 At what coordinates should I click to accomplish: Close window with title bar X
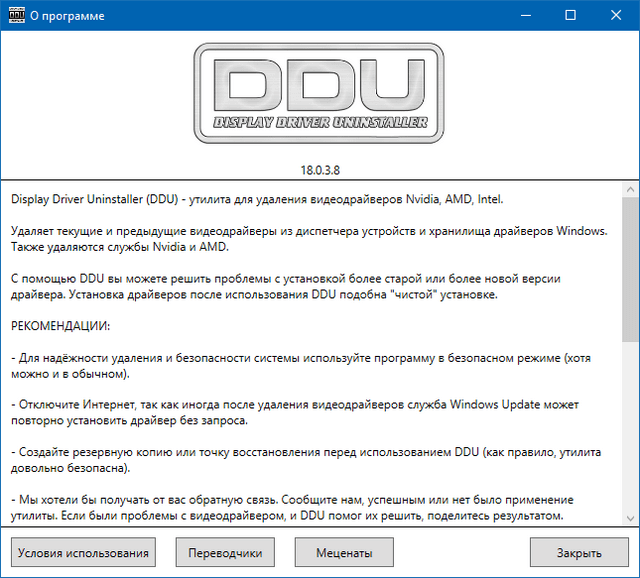pyautogui.click(x=616, y=16)
